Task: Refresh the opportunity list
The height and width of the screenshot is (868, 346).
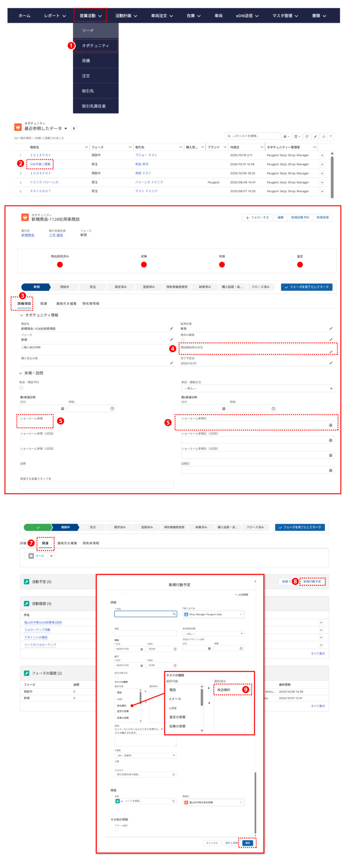Action: pyautogui.click(x=306, y=136)
